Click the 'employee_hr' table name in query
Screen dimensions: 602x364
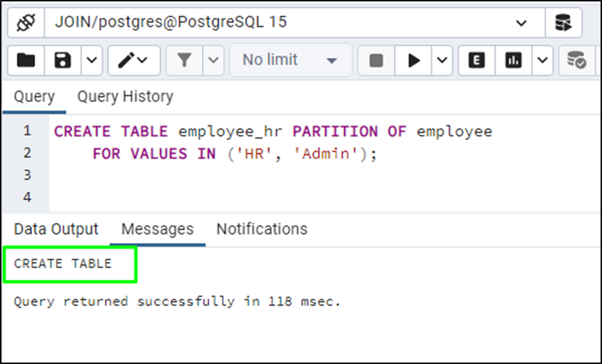pyautogui.click(x=231, y=132)
